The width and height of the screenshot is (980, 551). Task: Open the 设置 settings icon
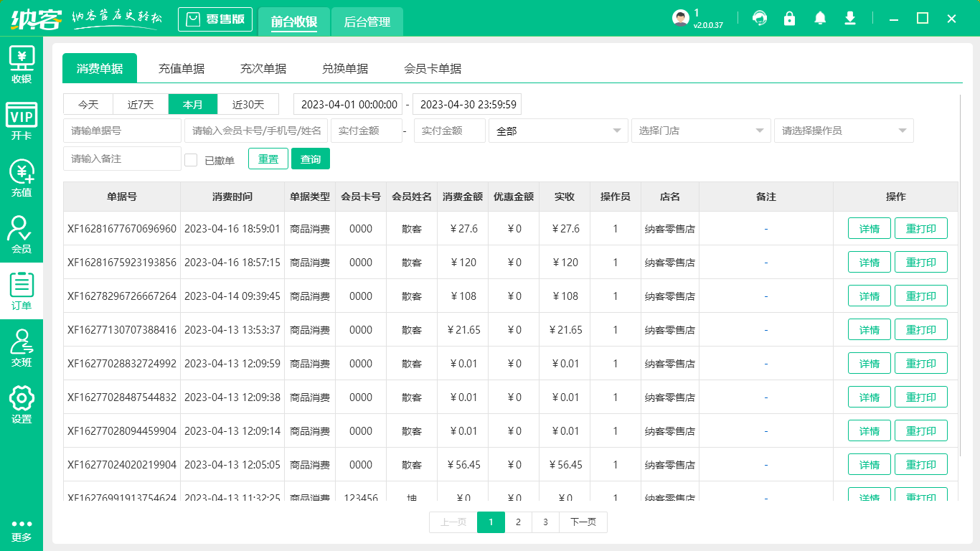tap(22, 402)
